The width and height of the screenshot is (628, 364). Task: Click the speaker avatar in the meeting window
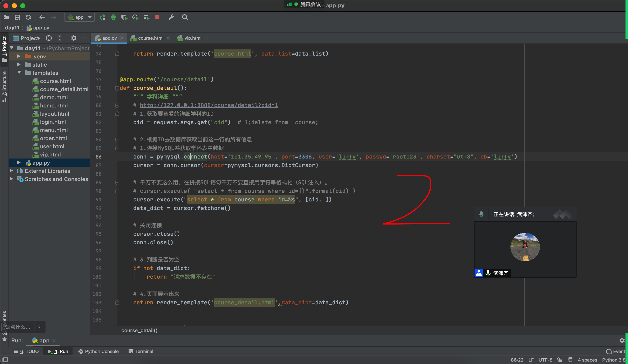point(525,247)
